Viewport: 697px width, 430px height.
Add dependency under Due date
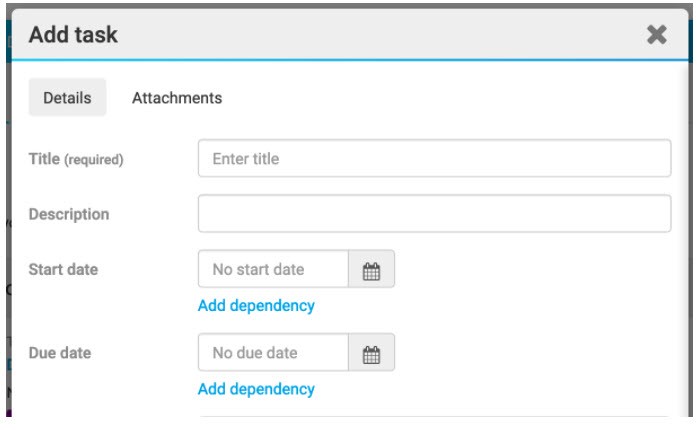[256, 389]
